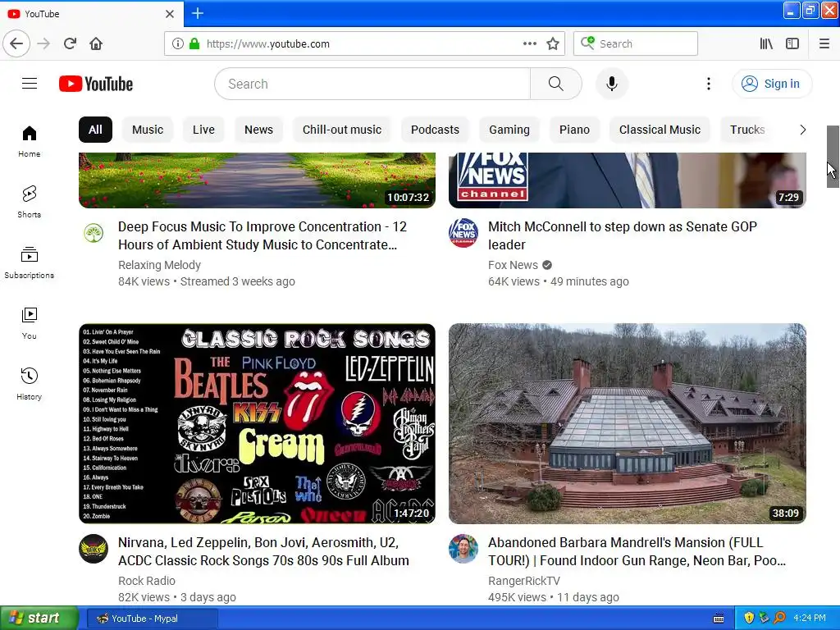Show more filter chips with right chevron
Image resolution: width=840 pixels, height=630 pixels.
coord(802,130)
